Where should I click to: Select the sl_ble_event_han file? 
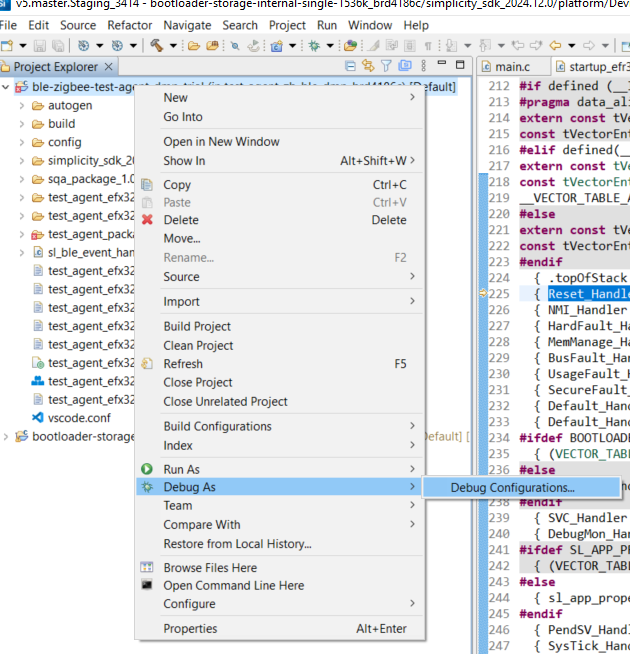[91, 253]
